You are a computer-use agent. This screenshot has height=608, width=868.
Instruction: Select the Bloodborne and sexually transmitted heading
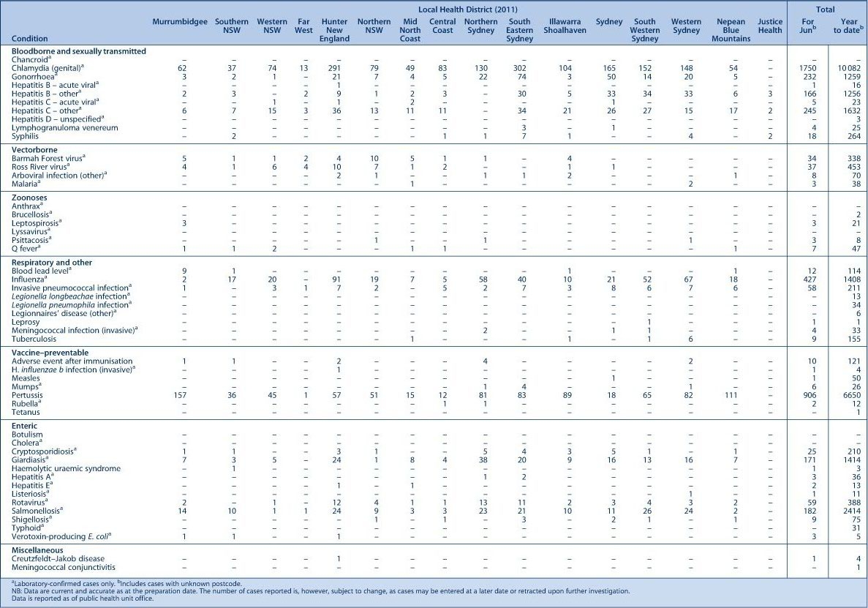point(78,51)
